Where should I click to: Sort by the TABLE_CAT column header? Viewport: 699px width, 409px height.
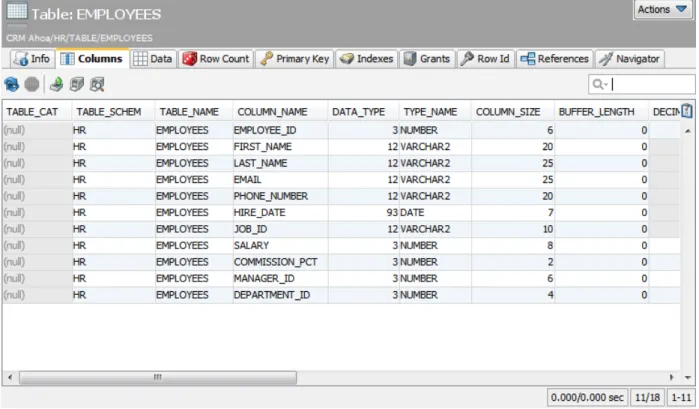[x=37, y=112]
